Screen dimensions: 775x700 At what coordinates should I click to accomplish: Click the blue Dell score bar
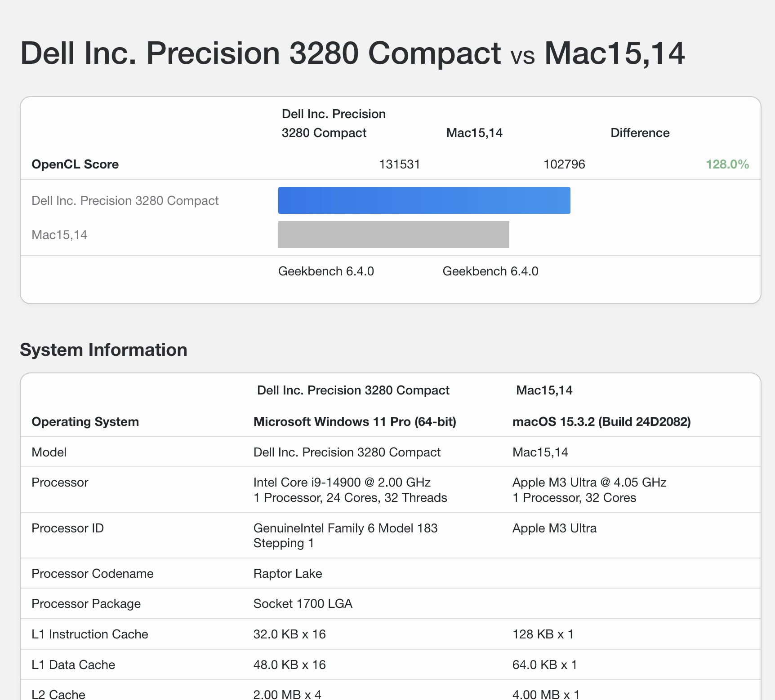coord(424,200)
